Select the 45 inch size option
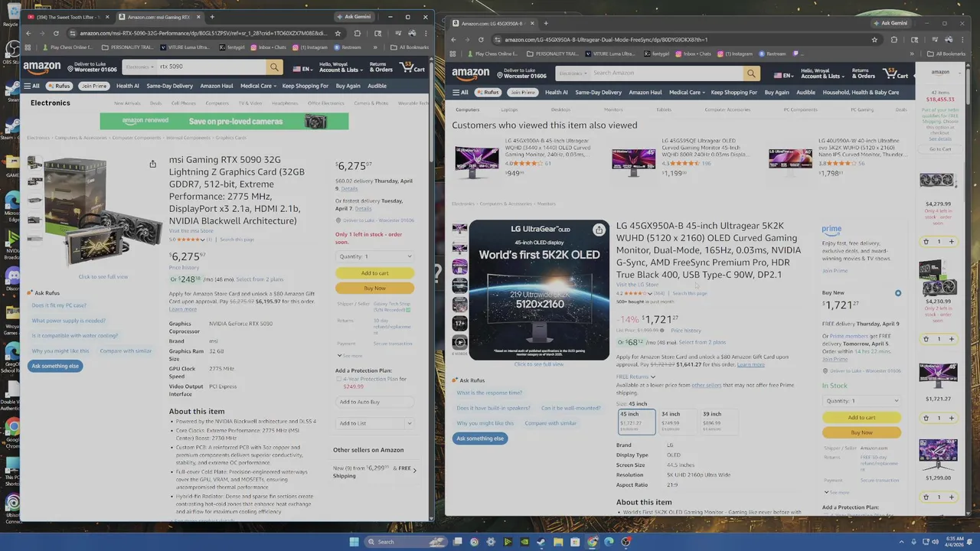 (637, 421)
